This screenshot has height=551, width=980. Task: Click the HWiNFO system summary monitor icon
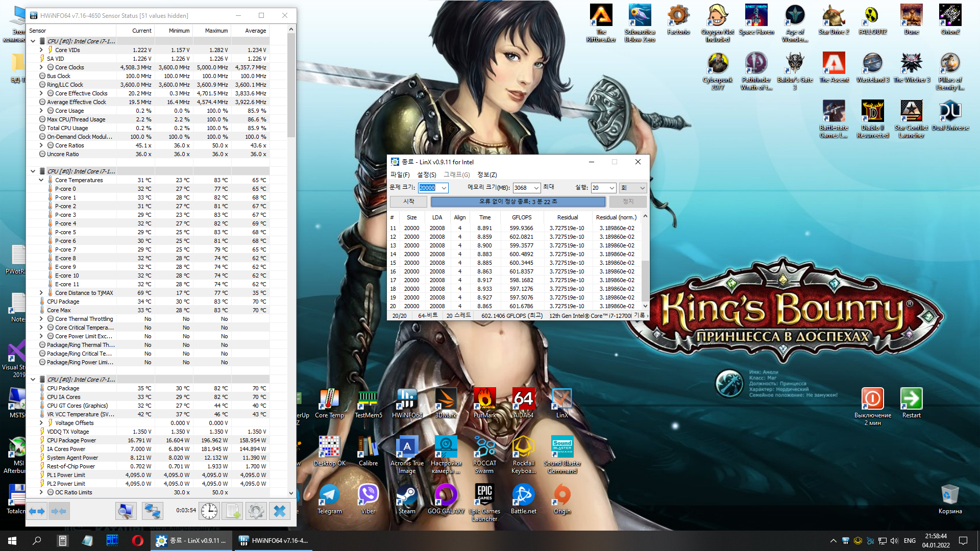click(x=126, y=511)
